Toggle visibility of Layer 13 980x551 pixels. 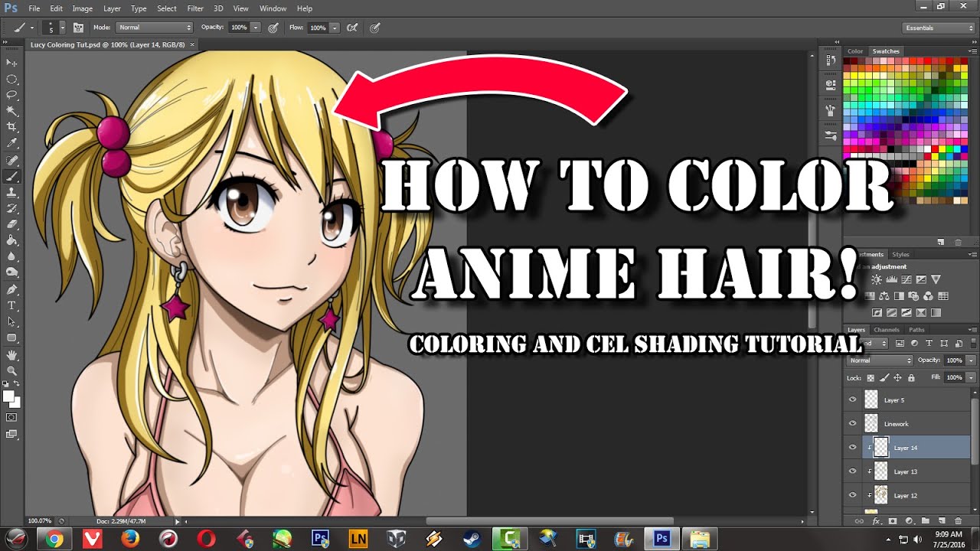coord(852,471)
